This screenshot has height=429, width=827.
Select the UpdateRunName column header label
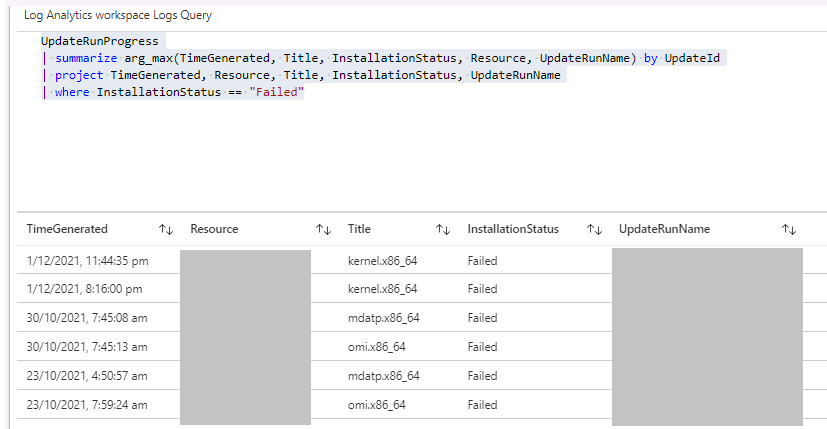click(664, 229)
